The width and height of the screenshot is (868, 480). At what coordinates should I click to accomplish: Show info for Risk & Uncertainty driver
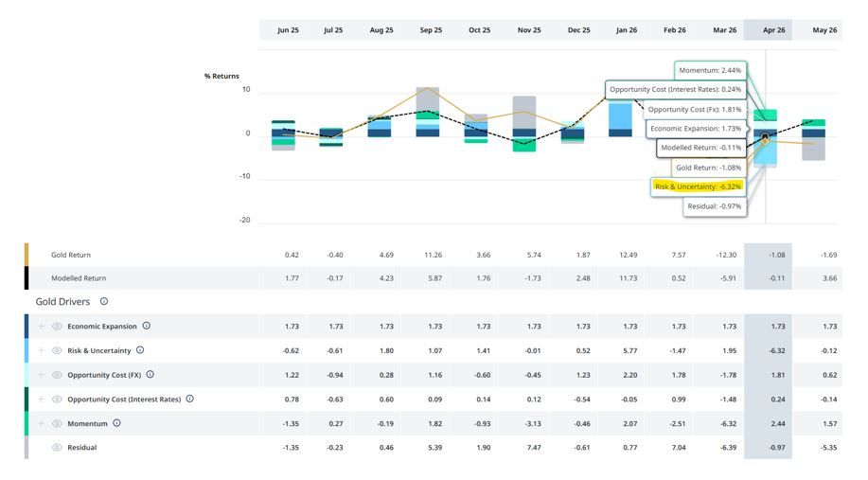(140, 350)
